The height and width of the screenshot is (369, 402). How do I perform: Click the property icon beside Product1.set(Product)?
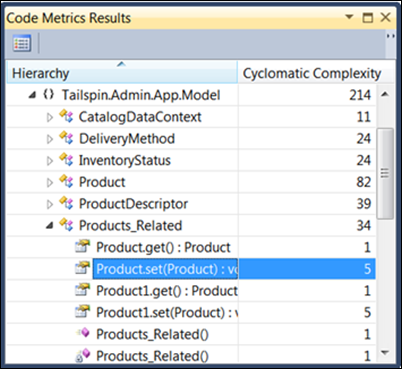tap(82, 312)
